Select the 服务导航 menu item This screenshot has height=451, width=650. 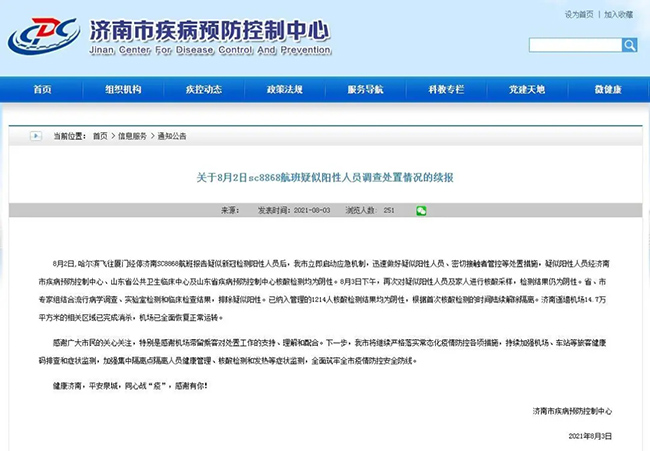pyautogui.click(x=365, y=90)
